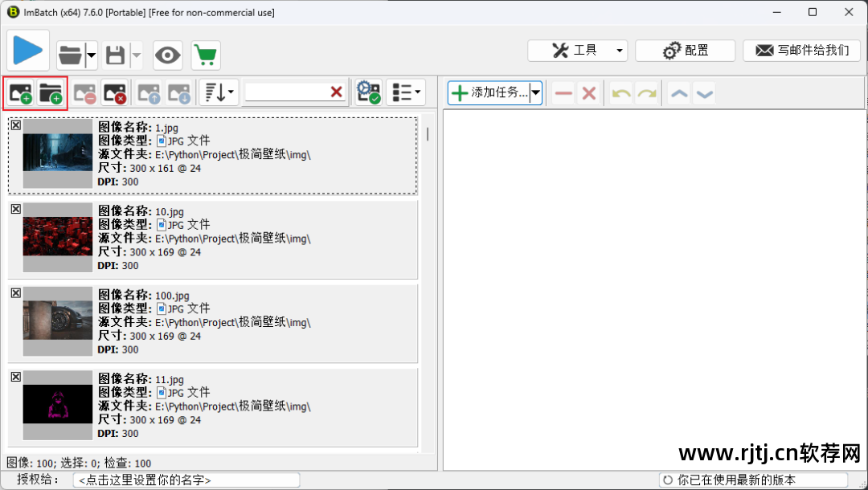Uncheck the checkbox for 10.jpg

click(x=16, y=209)
